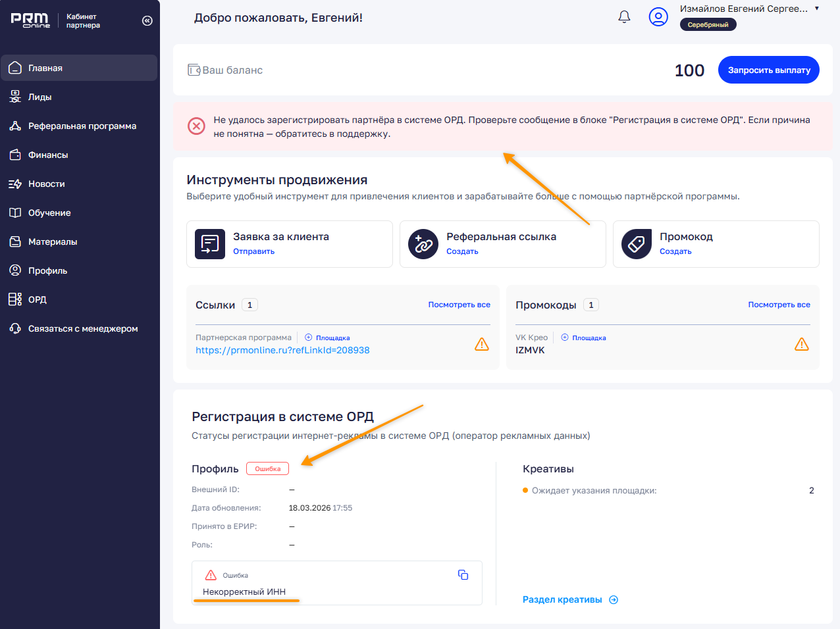Open the prmonline.ru referral link
Screen dimensions: 840x629
coord(282,350)
